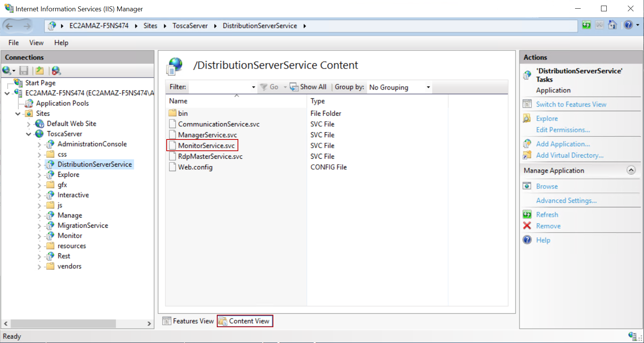Image resolution: width=644 pixels, height=343 pixels.
Task: Select MonitorService.svc in the content list
Action: (206, 145)
